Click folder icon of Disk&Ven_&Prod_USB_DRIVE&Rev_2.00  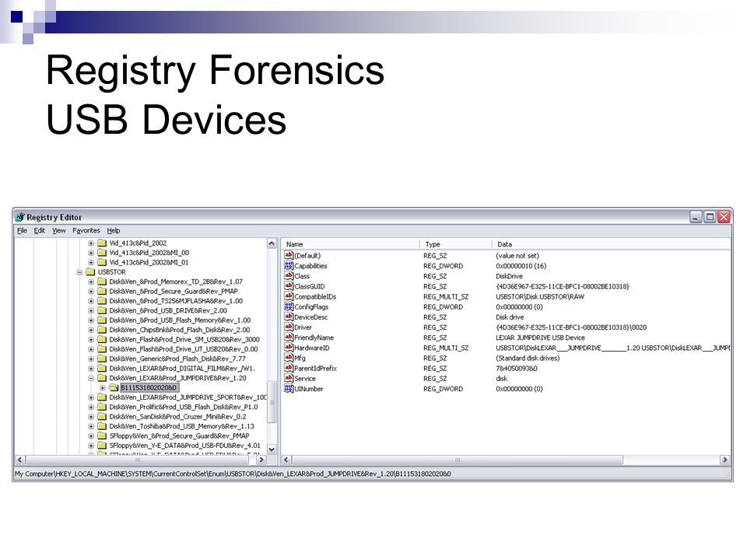coord(102,310)
